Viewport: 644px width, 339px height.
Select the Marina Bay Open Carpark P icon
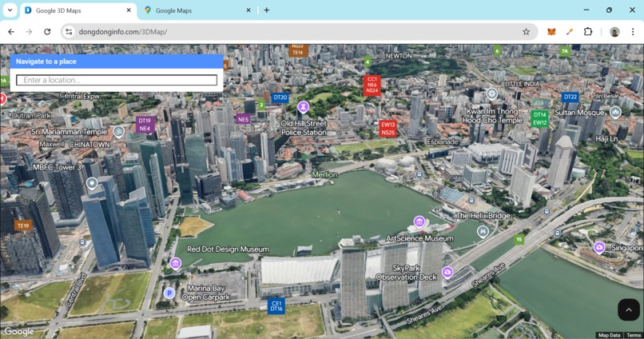pos(169,293)
